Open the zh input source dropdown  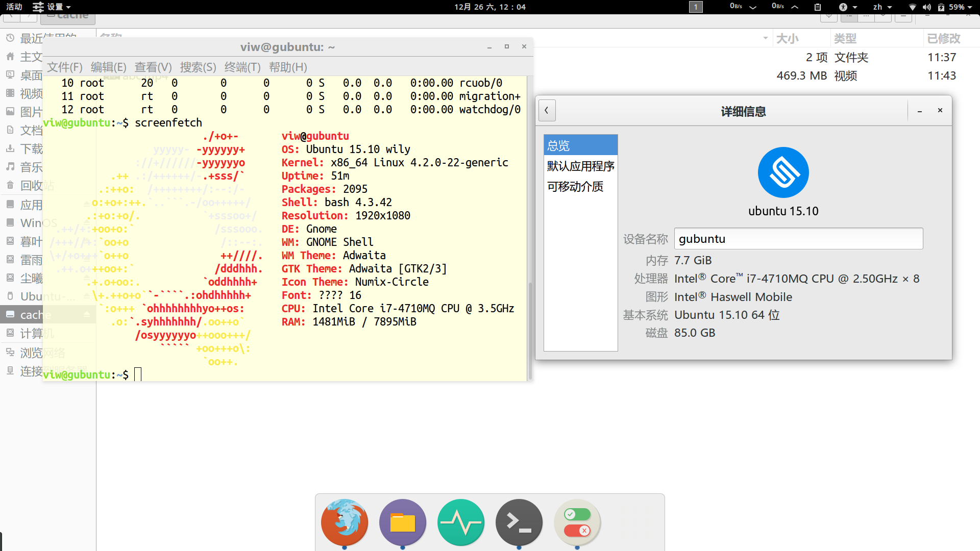pyautogui.click(x=882, y=7)
